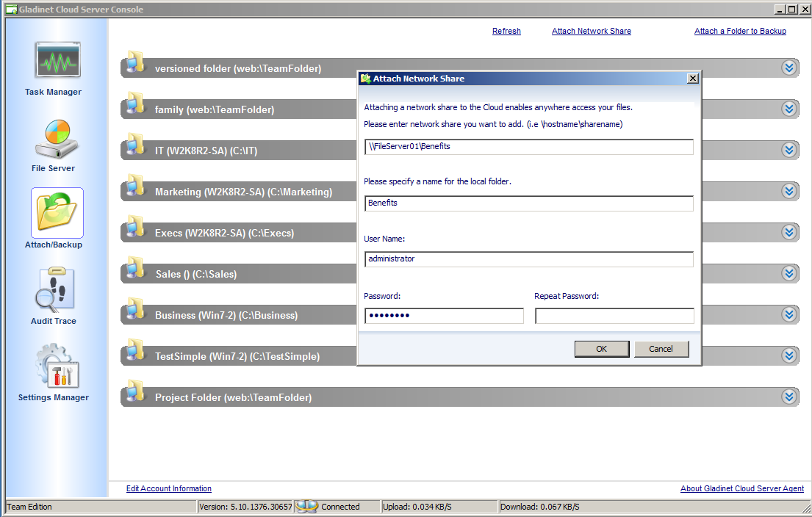Click the TestSimple folder row icon
Image resolution: width=812 pixels, height=517 pixels.
(135, 350)
